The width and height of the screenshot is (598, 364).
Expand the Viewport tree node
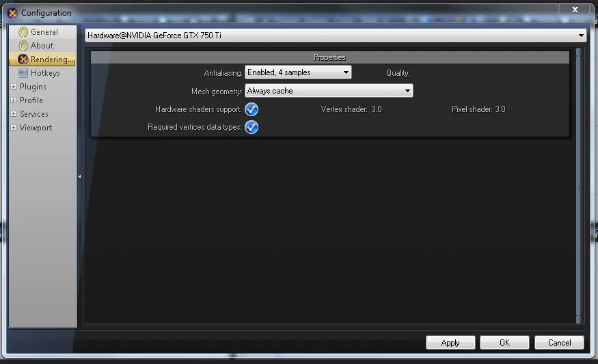[14, 128]
